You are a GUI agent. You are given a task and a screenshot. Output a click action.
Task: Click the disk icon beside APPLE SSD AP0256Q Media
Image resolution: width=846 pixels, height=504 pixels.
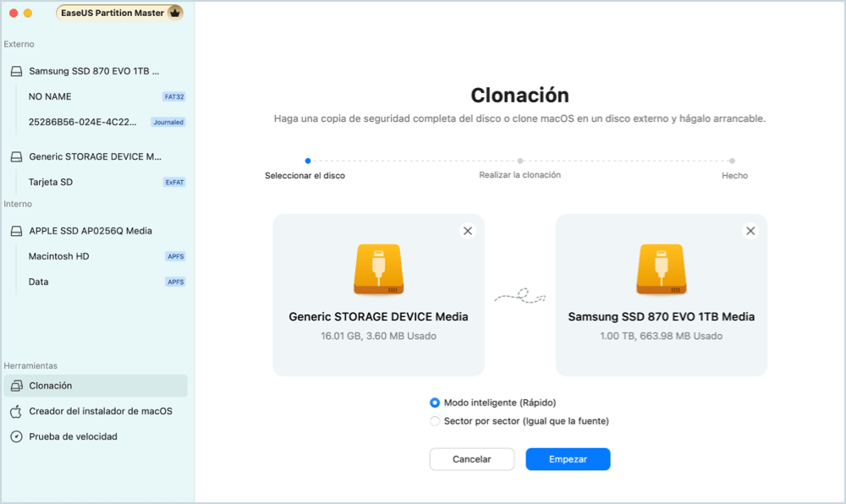[x=17, y=231]
